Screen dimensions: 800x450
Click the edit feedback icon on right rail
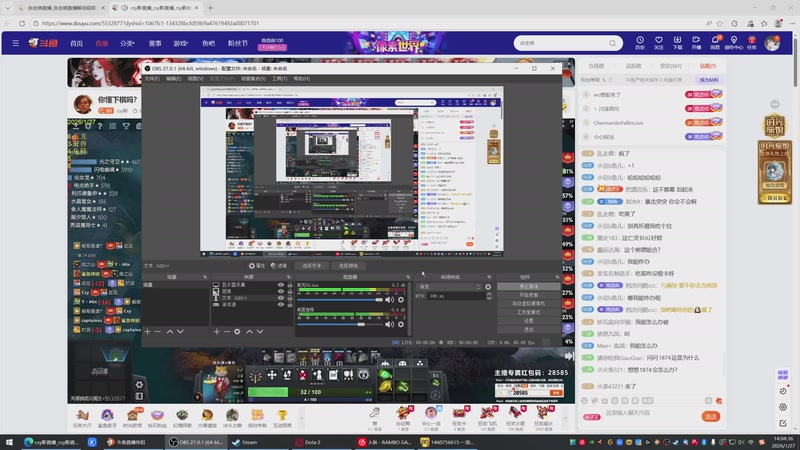(x=783, y=423)
